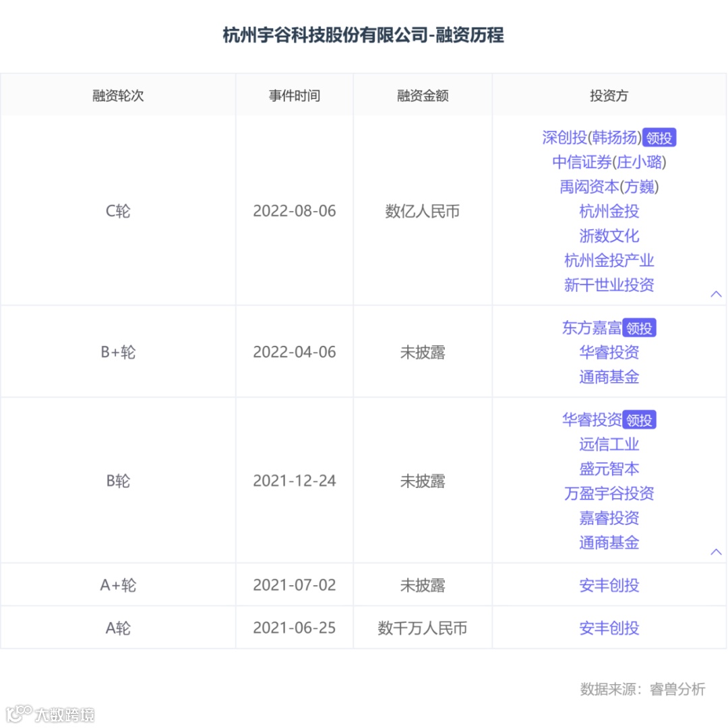This screenshot has width=728, height=728.
Task: Select the C轮 round cell
Action: 118,211
